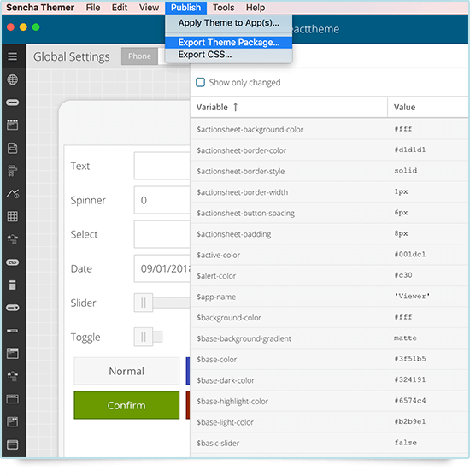This screenshot has height=476, width=470.
Task: Click the 'Viewer' value of $app-name
Action: click(x=412, y=297)
